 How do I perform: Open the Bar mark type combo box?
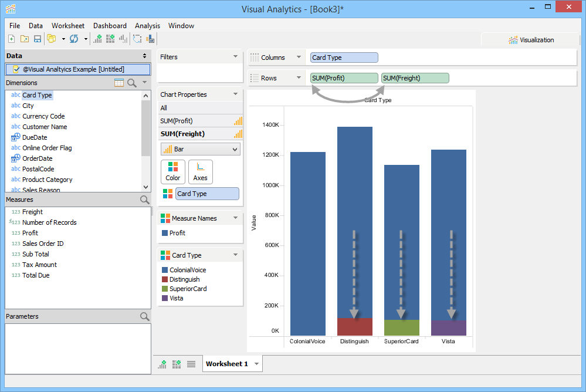(x=201, y=149)
